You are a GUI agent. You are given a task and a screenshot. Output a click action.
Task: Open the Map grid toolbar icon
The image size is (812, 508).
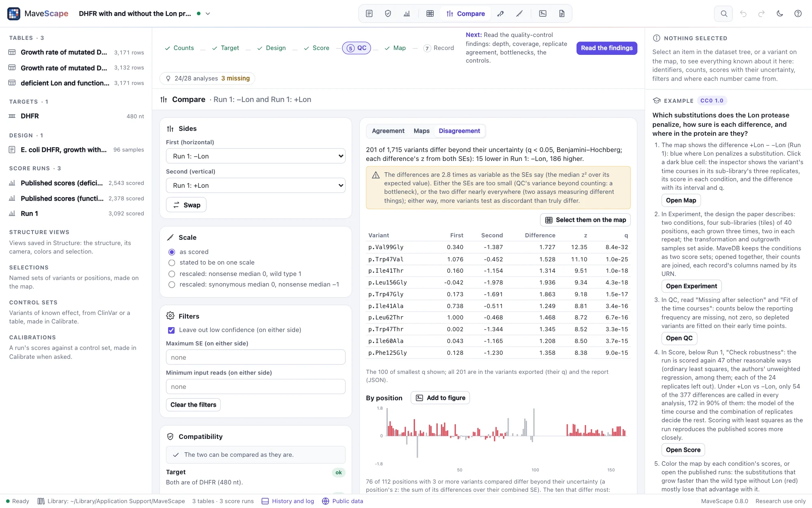click(x=430, y=13)
